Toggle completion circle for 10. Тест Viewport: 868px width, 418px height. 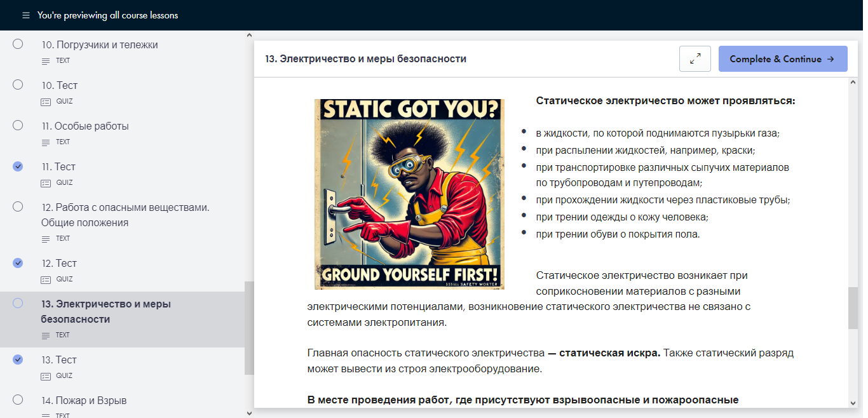coord(18,84)
